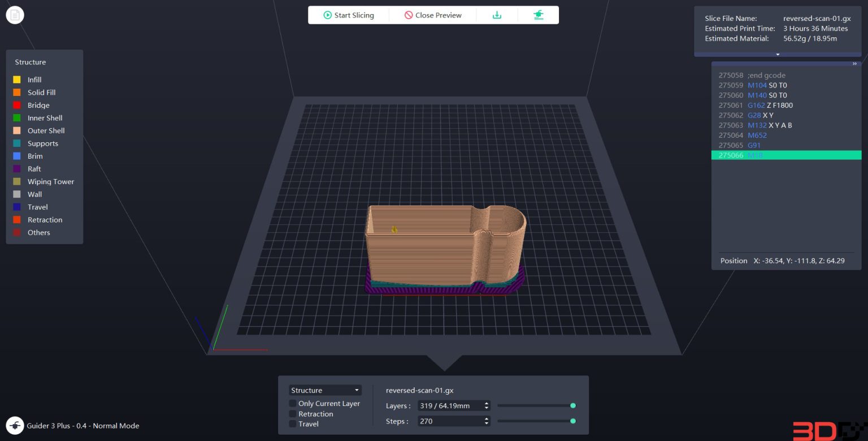Click the dark blue Travel legend swatch

point(17,207)
